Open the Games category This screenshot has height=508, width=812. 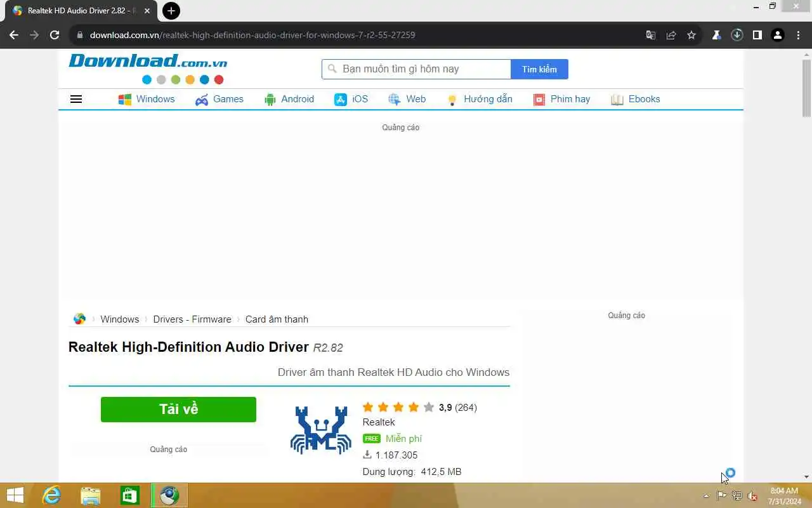(x=219, y=99)
